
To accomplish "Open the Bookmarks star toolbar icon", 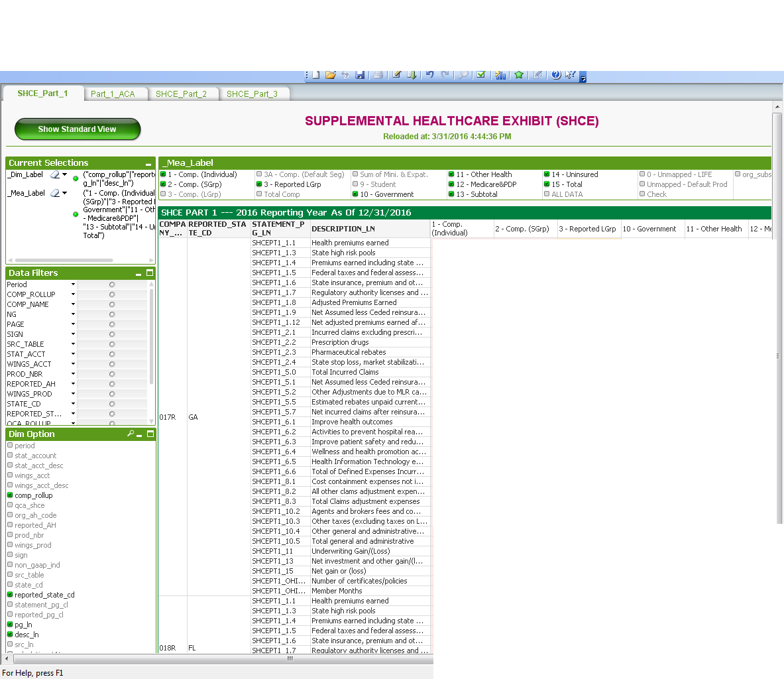I will coord(519,75).
